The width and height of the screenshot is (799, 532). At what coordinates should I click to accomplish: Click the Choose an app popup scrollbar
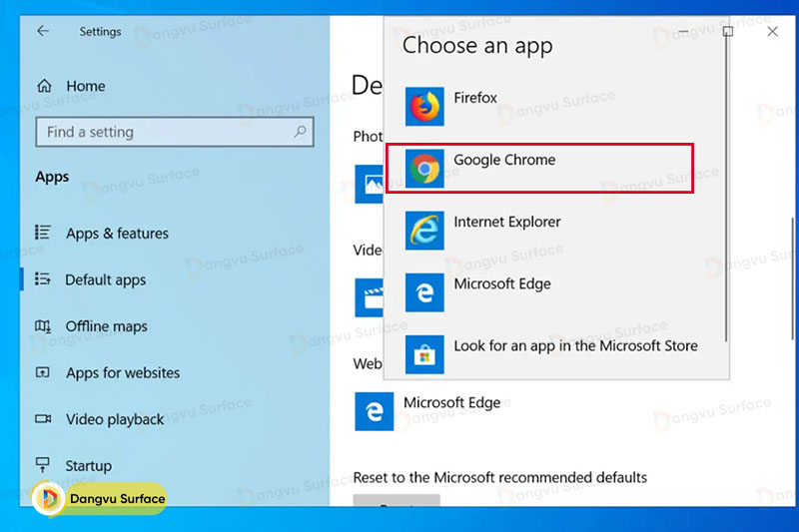click(726, 189)
